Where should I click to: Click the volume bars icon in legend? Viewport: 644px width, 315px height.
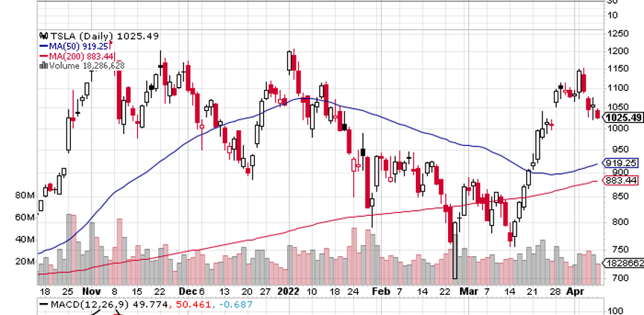pos(44,66)
